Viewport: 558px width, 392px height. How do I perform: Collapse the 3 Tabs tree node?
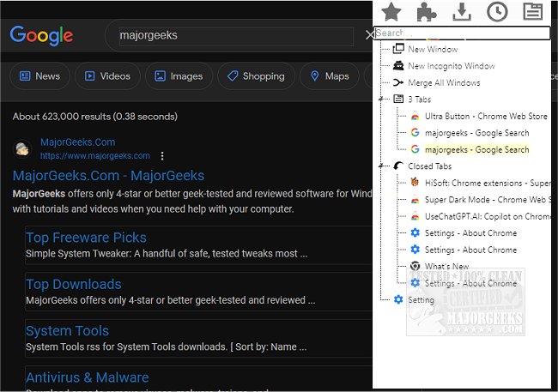[x=381, y=100]
